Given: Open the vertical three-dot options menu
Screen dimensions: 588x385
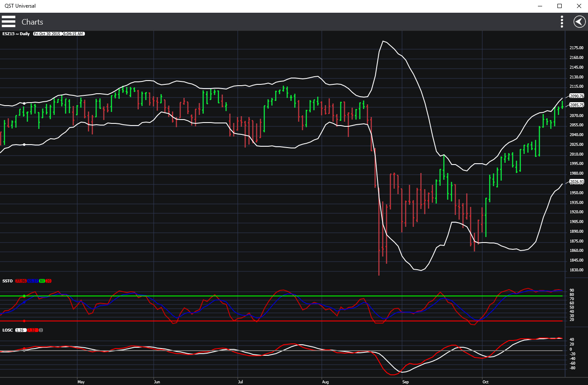Looking at the screenshot, I should tap(562, 22).
